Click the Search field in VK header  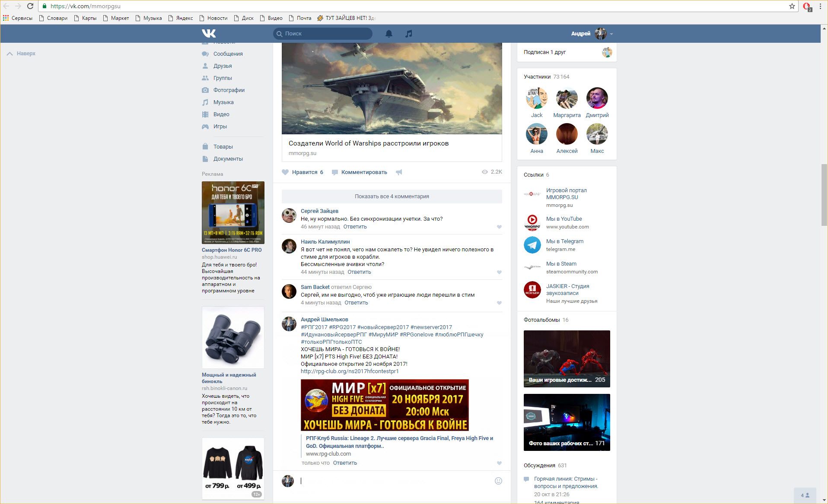click(x=323, y=33)
